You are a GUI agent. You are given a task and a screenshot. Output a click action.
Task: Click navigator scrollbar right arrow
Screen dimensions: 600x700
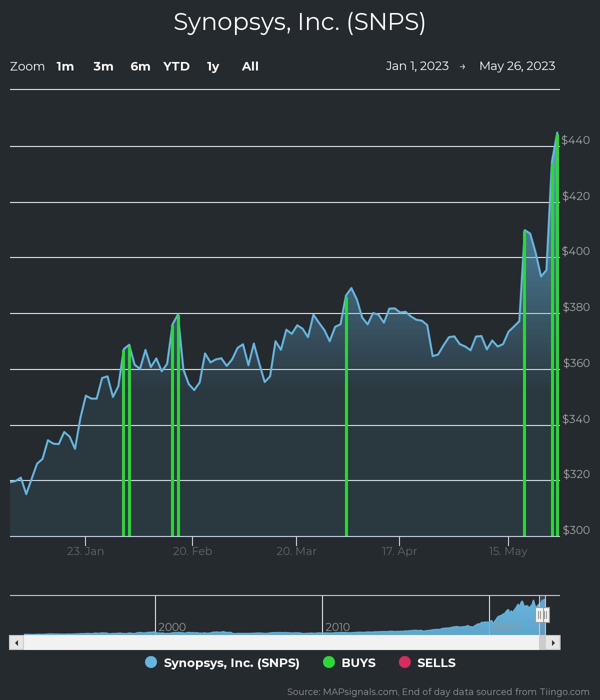click(x=553, y=642)
